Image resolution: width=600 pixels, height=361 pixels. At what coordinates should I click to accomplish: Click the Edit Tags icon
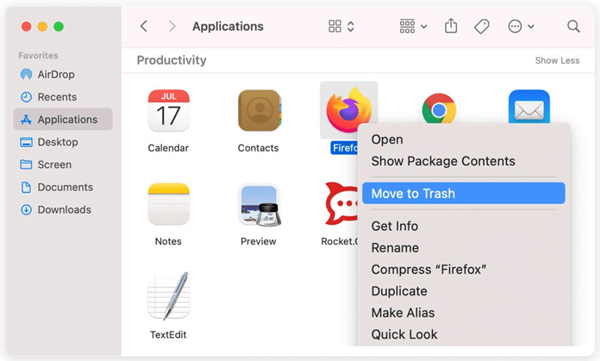[x=482, y=26]
